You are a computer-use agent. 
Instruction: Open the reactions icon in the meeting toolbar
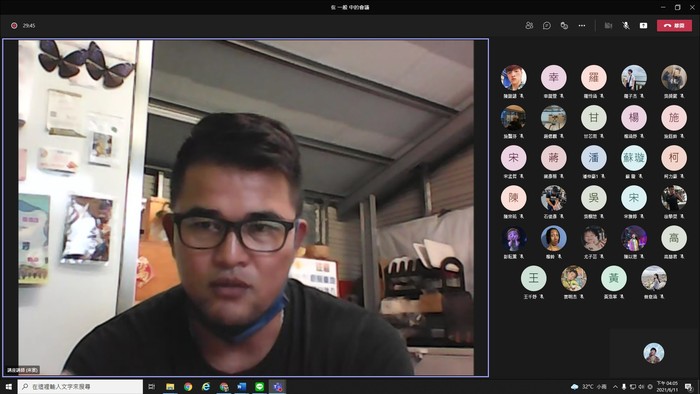click(x=564, y=25)
